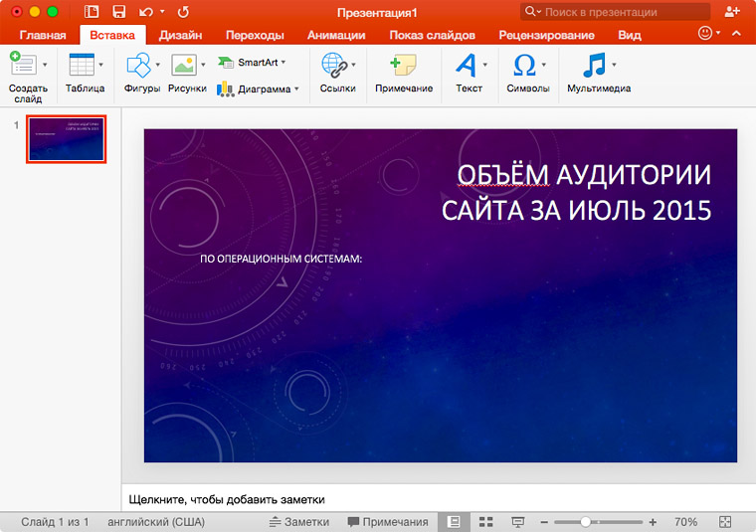Click the Create Slide icon
This screenshot has height=532, width=756.
[22, 66]
